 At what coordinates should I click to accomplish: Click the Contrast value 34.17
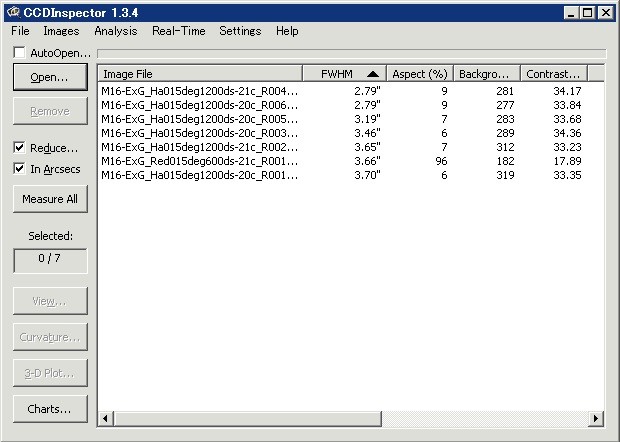click(x=567, y=91)
